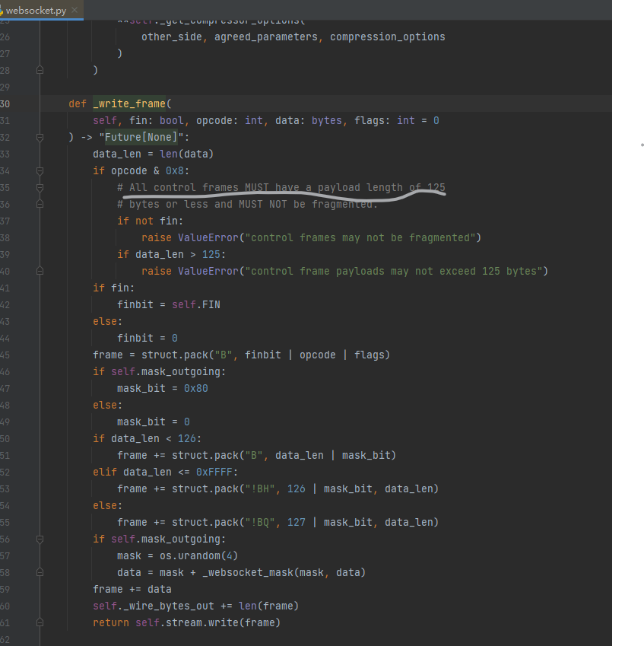Viewport: 644px width, 646px height.
Task: Click 'agreed_parameters' argument
Action: 266,37
